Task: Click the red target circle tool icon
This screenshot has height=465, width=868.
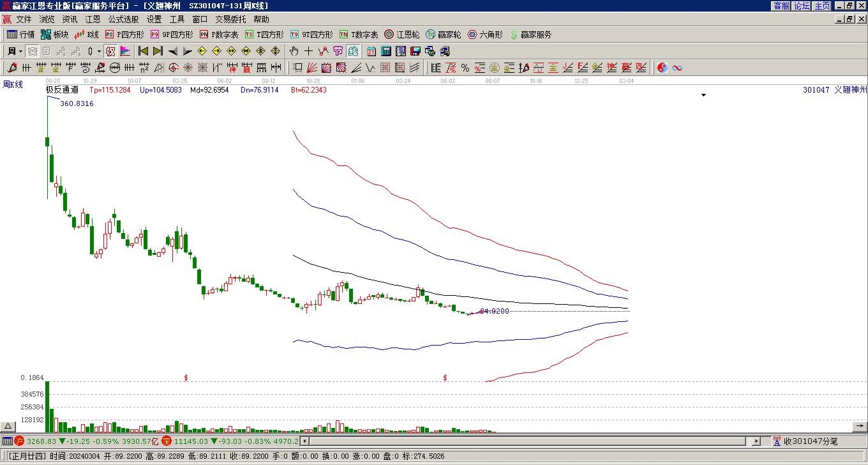Action: [173, 68]
